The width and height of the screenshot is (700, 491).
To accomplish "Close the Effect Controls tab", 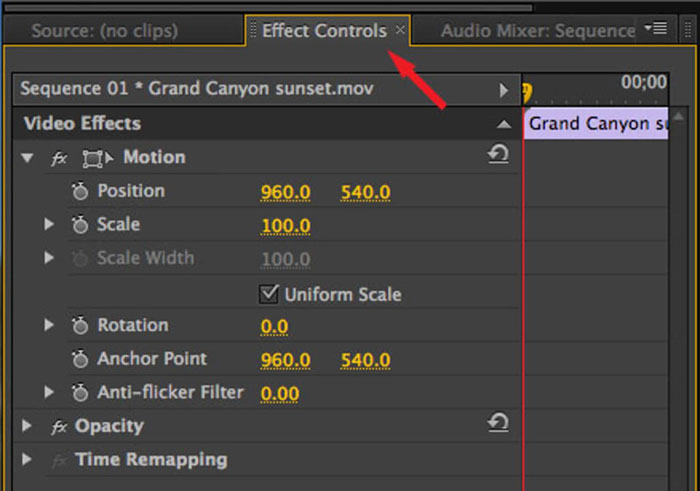I will pyautogui.click(x=401, y=30).
